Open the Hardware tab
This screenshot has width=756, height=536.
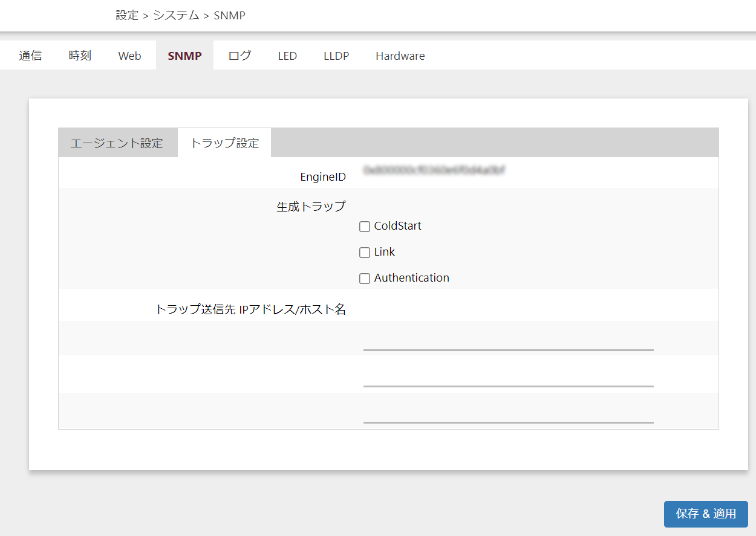pyautogui.click(x=400, y=56)
